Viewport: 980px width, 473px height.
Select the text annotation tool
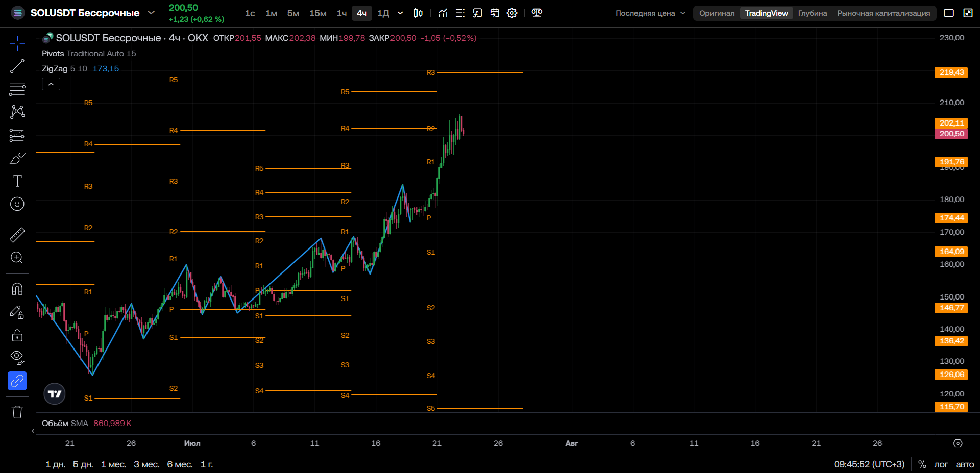point(17,181)
